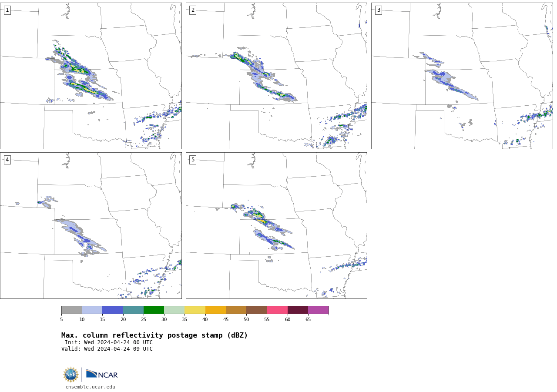Click the 35 tick label on colorbar
This screenshot has height=392, width=557.
(185, 319)
